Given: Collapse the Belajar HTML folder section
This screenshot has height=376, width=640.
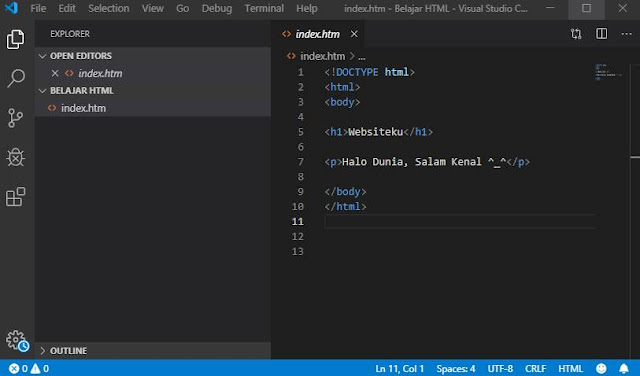Looking at the screenshot, I should click(x=42, y=91).
